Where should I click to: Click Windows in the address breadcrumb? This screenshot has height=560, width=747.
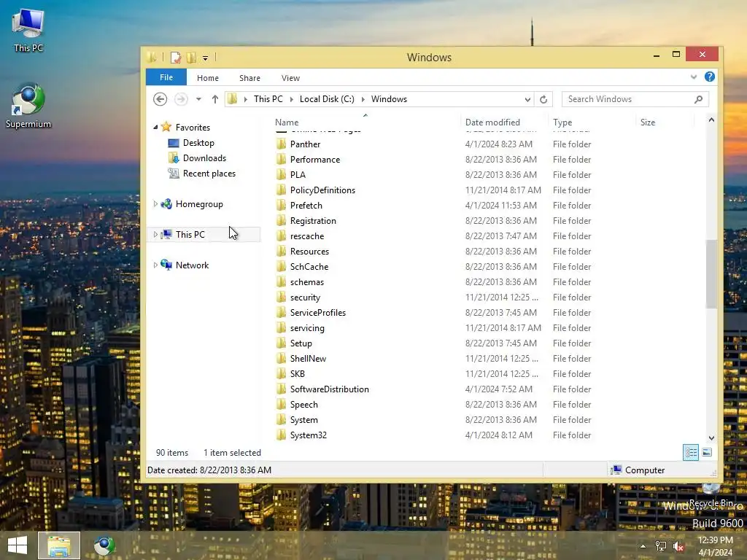coord(389,99)
